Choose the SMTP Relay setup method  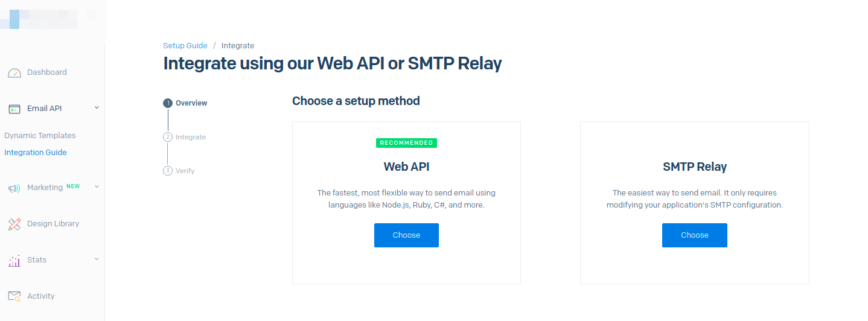click(694, 235)
